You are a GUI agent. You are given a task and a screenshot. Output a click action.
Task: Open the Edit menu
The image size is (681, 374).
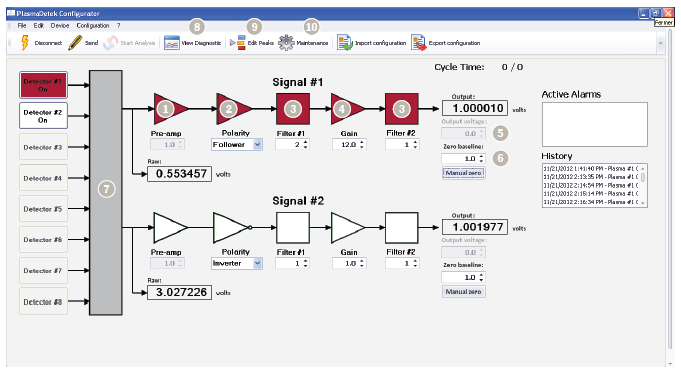39,26
